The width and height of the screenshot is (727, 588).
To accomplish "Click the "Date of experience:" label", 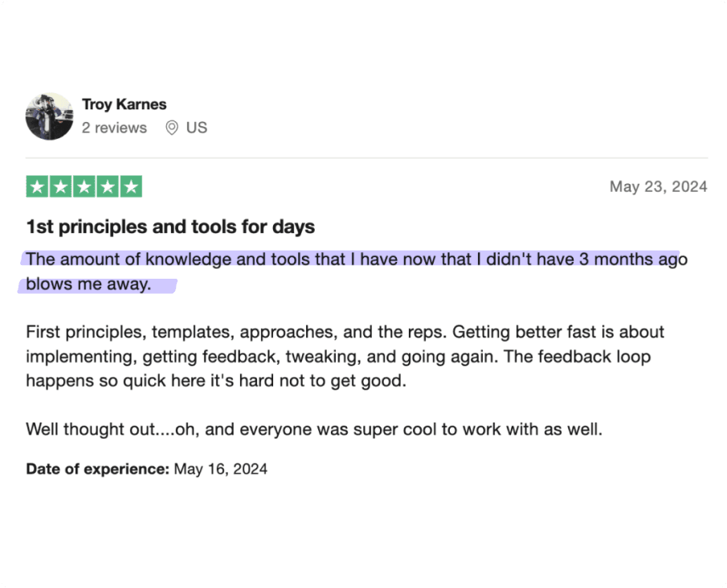I will tap(98, 469).
